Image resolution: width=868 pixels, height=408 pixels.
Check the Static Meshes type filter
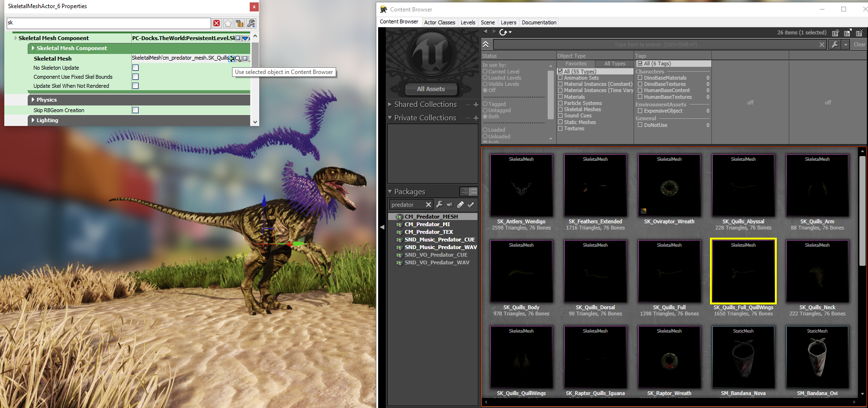tap(561, 122)
